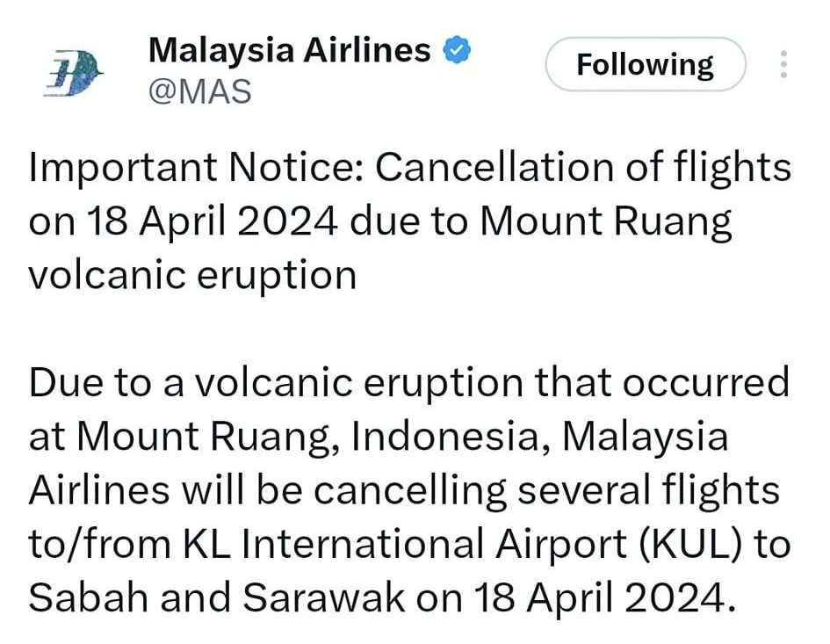
Task: Click the @MAS handle
Action: pyautogui.click(x=200, y=91)
